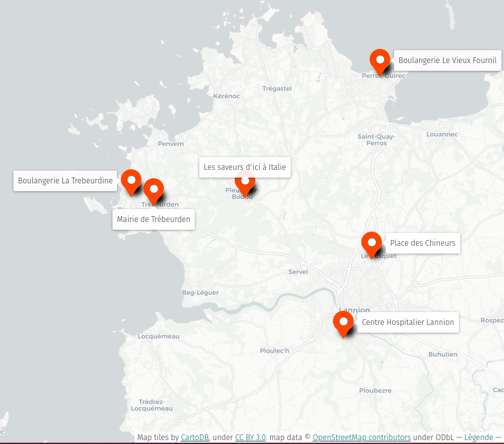The image size is (504, 444).
Task: Select the Mairie de Trébeurden orange pin
Action: 153,190
